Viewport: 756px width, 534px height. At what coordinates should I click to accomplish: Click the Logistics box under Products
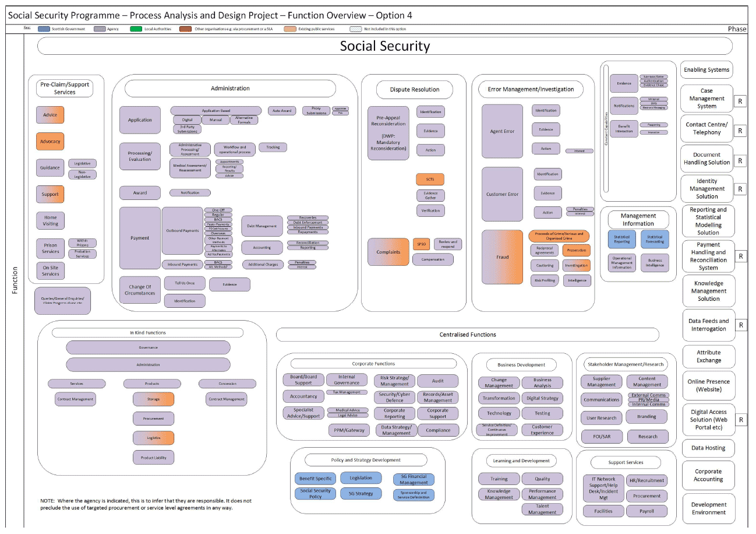click(153, 438)
